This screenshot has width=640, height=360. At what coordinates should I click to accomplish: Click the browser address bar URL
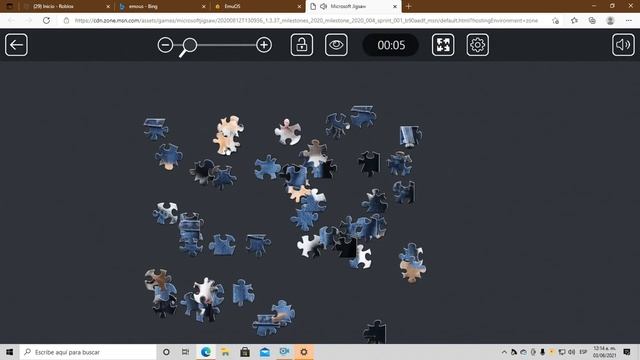tap(306, 20)
